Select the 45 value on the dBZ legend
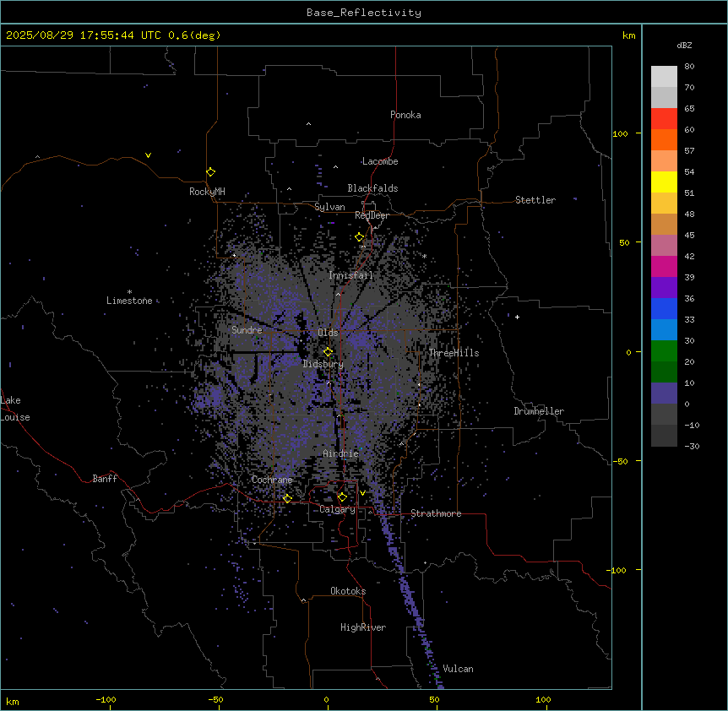This screenshot has height=711, width=728. point(689,236)
